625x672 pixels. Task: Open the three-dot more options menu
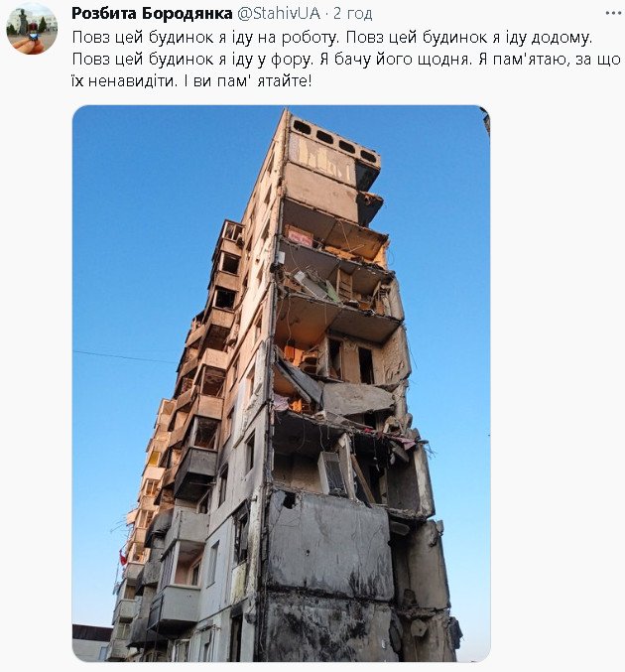[613, 13]
